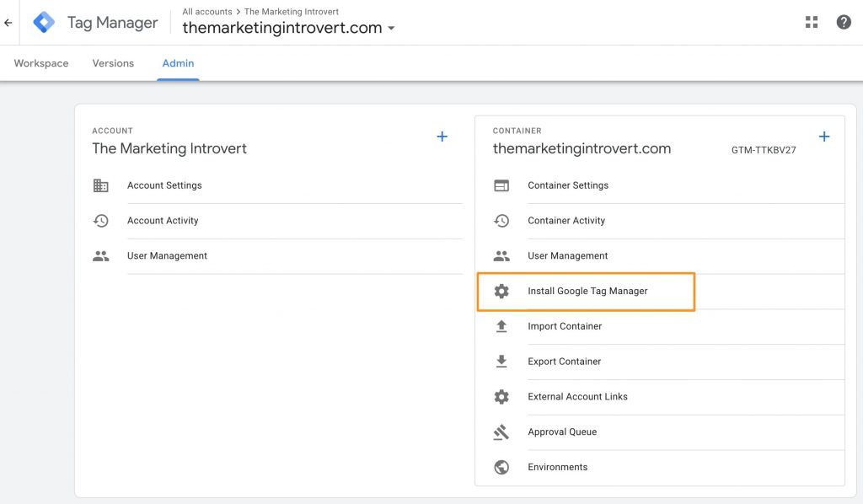Open Account Settings
Image resolution: width=863 pixels, height=504 pixels.
(x=163, y=185)
